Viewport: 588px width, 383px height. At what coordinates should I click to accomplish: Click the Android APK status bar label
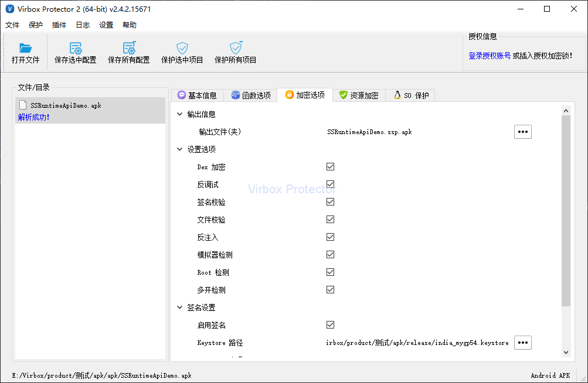550,375
